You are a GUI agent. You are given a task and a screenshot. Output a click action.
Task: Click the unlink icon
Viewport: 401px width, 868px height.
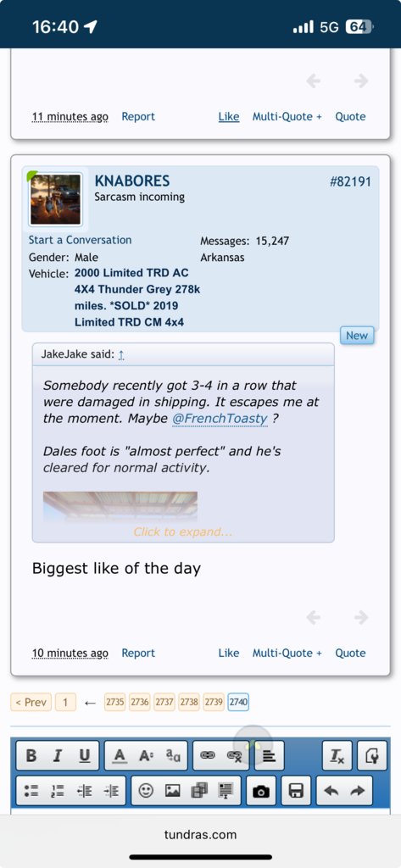point(234,755)
